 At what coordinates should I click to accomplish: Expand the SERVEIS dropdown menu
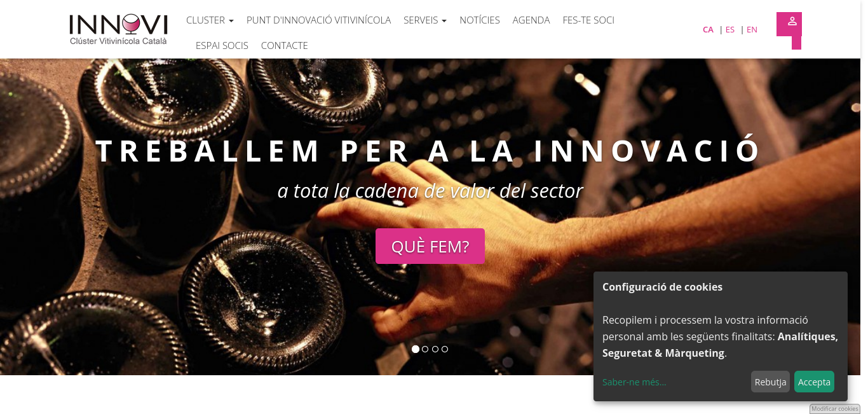425,20
